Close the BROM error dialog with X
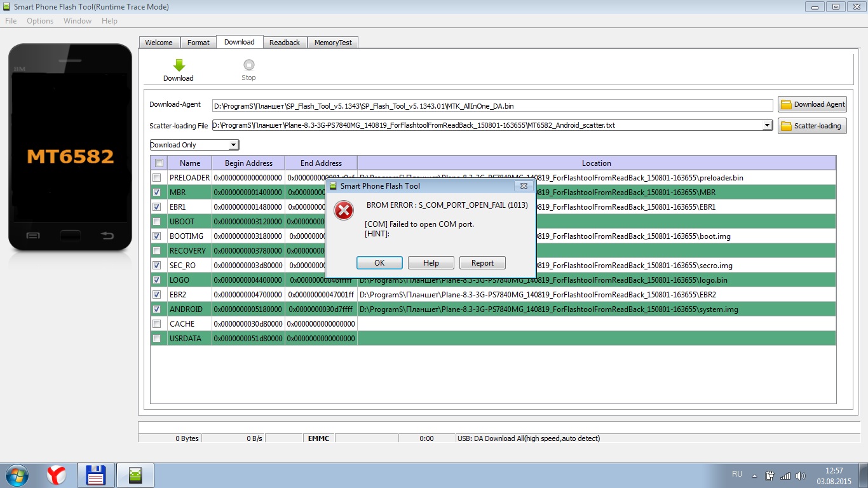Screen dimensions: 868x488 (524, 186)
